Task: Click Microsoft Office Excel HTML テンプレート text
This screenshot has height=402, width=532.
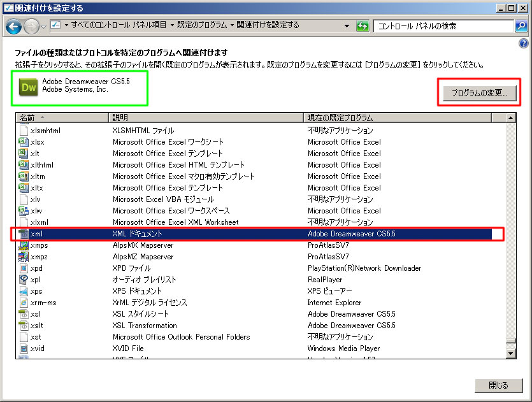Action: click(178, 165)
